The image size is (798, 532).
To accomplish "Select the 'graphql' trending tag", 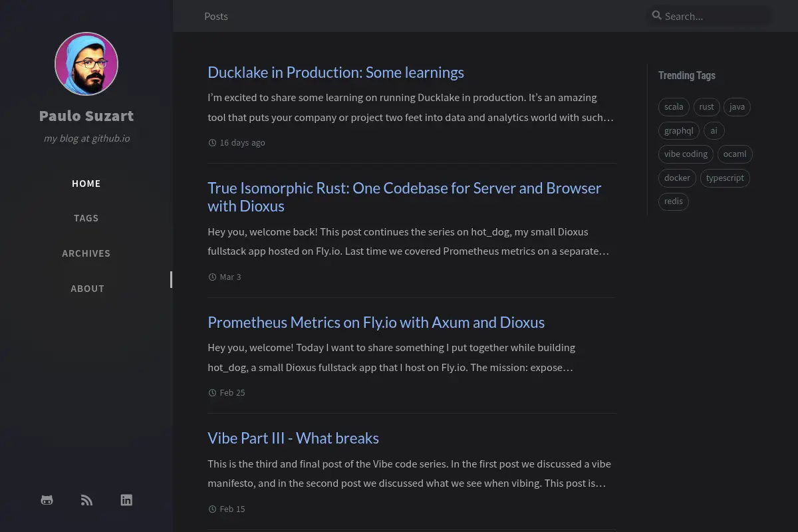I will (679, 131).
